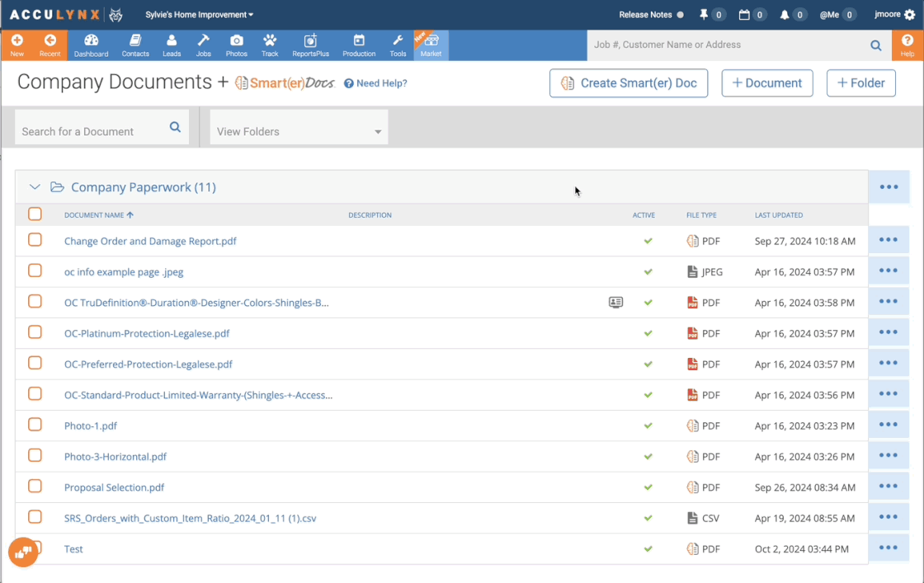Check the Proposal Selection.pdf checkbox
This screenshot has width=924, height=583.
(35, 486)
